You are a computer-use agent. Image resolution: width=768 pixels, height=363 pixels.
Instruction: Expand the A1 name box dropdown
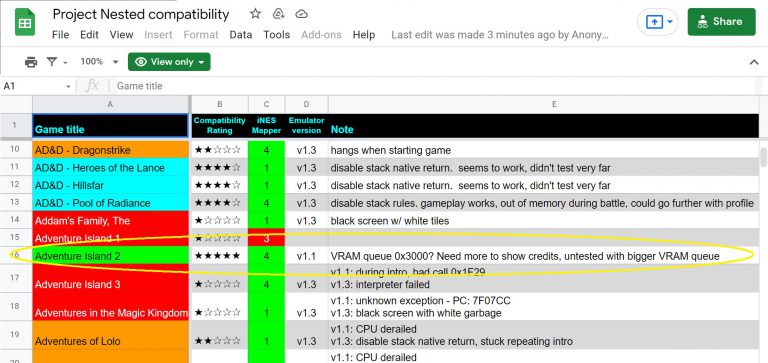(68, 87)
